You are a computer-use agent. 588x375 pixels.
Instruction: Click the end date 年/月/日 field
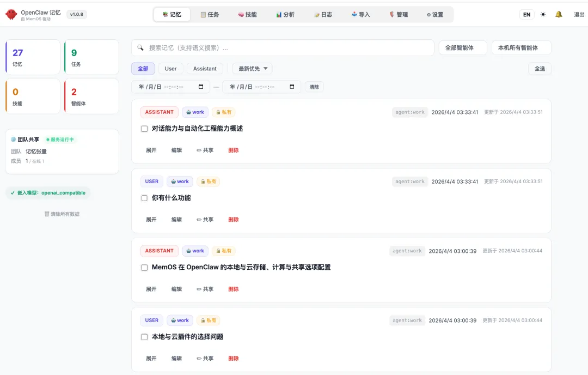pyautogui.click(x=262, y=87)
